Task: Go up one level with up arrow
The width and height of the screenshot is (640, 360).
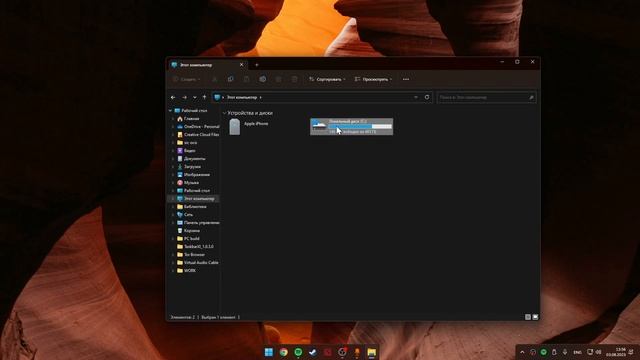Action: (204, 97)
